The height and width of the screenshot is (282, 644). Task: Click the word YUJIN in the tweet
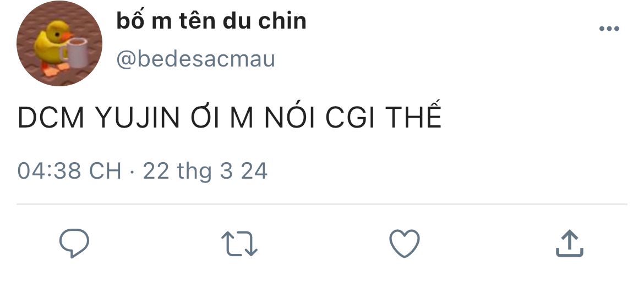coord(138,118)
